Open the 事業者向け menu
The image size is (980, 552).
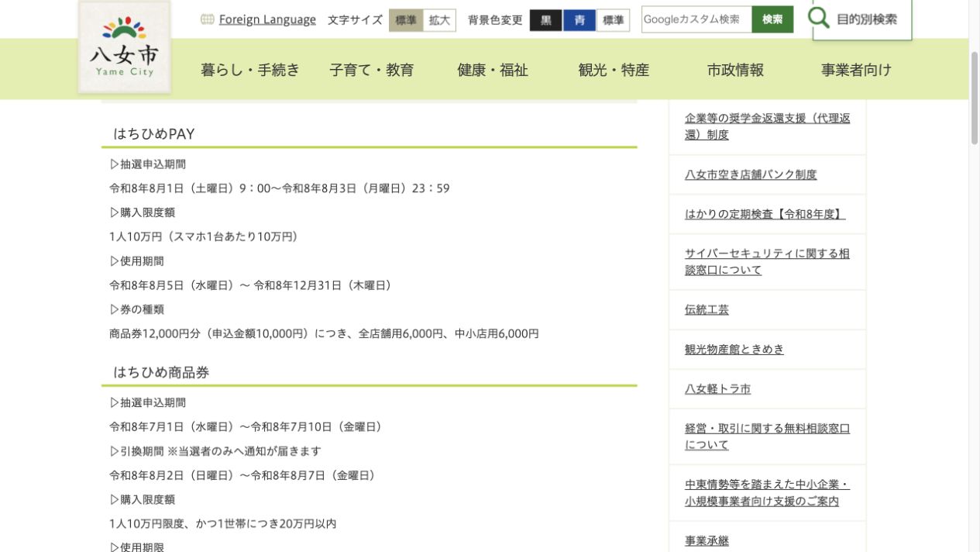coord(856,70)
